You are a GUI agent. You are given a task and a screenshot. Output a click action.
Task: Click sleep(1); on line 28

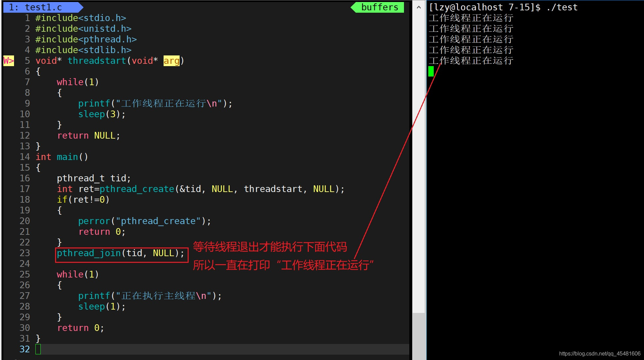tap(102, 307)
